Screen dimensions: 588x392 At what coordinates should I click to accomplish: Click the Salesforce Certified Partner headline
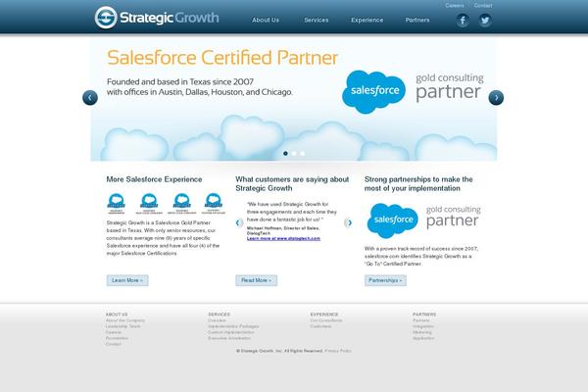click(x=222, y=58)
